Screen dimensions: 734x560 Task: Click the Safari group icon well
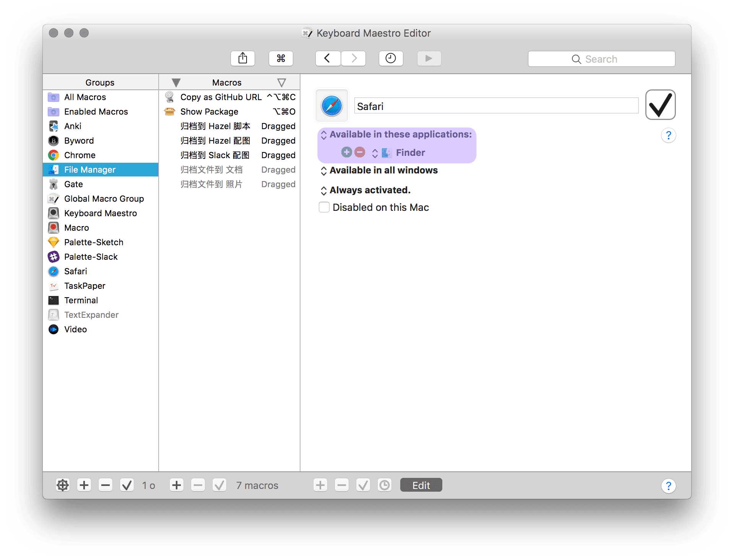coord(331,106)
